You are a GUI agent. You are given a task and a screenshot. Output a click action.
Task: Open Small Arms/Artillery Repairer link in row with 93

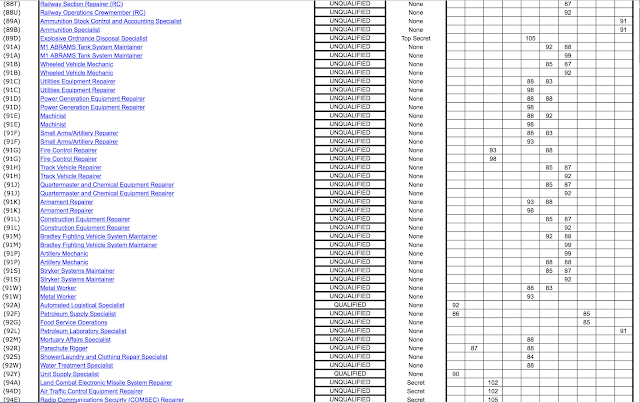tap(79, 142)
